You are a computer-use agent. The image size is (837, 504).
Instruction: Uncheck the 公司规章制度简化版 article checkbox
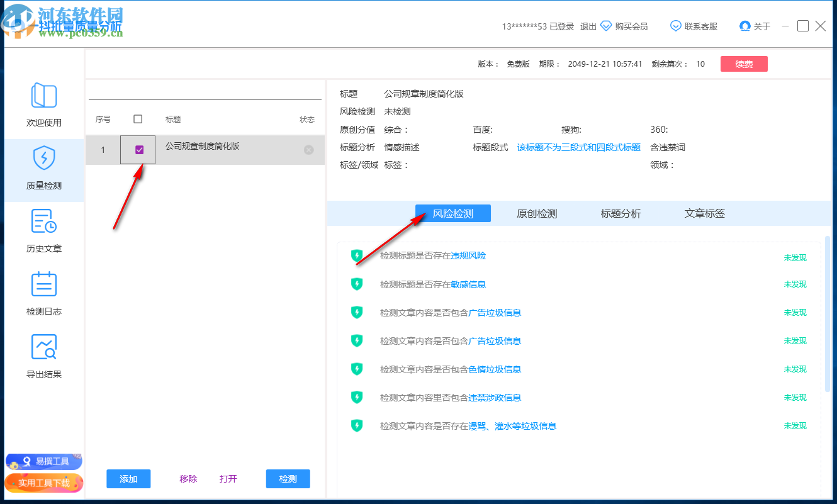137,149
